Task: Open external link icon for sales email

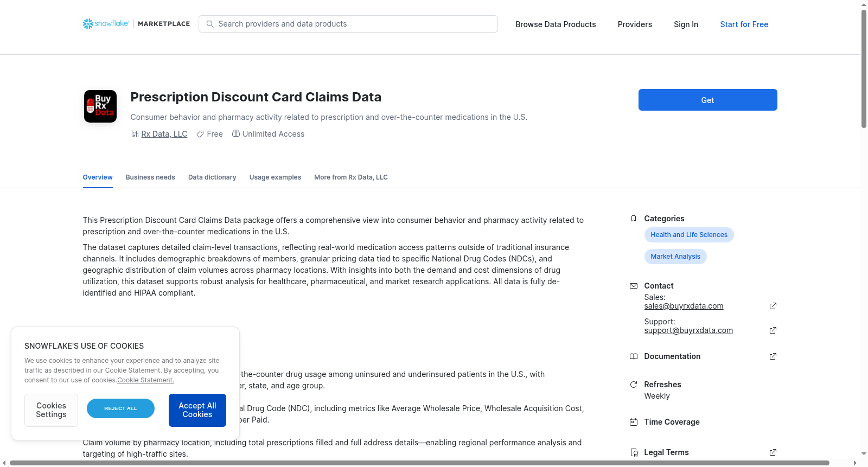Action: [773, 306]
